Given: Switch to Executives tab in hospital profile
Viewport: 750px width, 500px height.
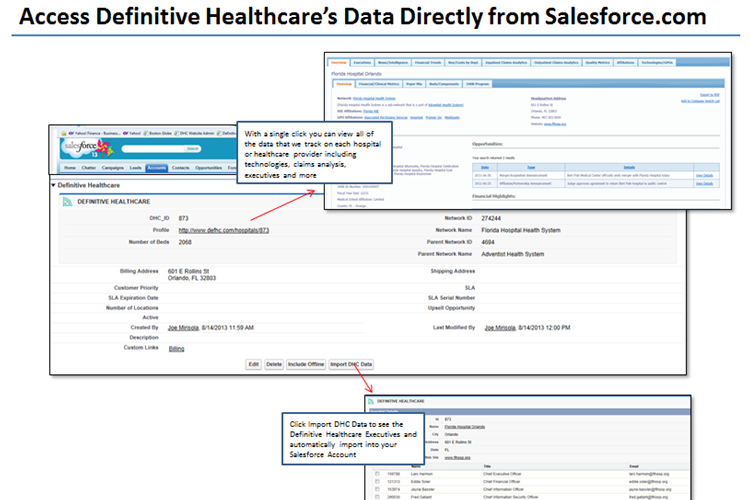Looking at the screenshot, I should (362, 63).
